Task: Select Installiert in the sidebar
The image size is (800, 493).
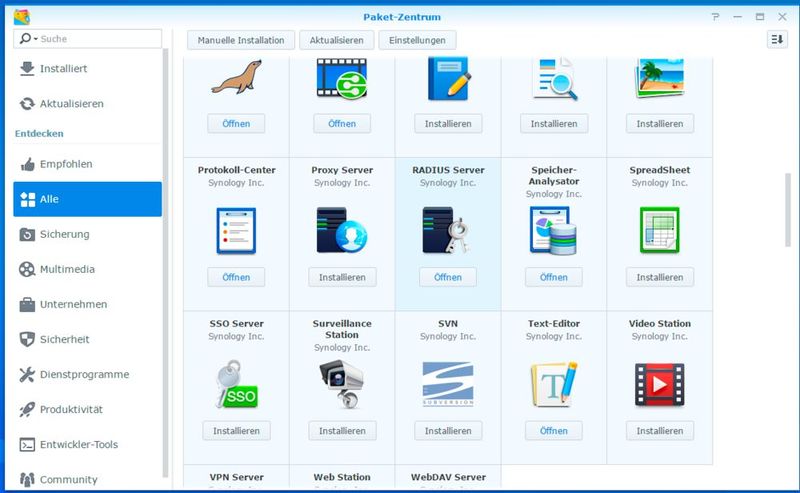Action: click(87, 68)
